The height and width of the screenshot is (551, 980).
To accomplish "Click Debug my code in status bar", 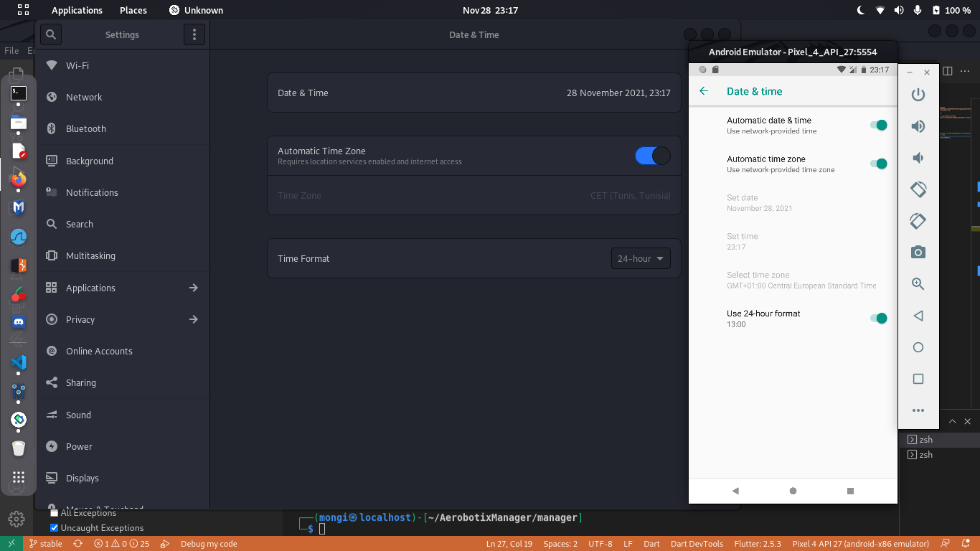I will click(x=209, y=544).
